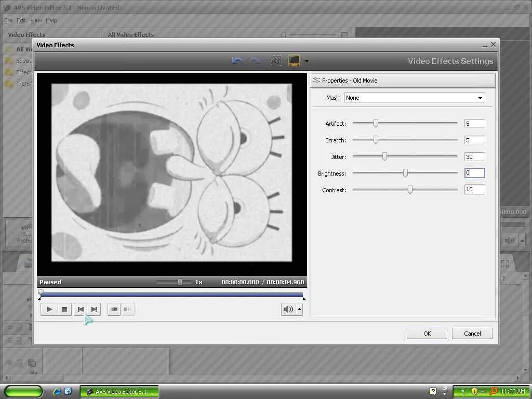Click the preview monitor icon
The image size is (532, 399).
pos(294,61)
